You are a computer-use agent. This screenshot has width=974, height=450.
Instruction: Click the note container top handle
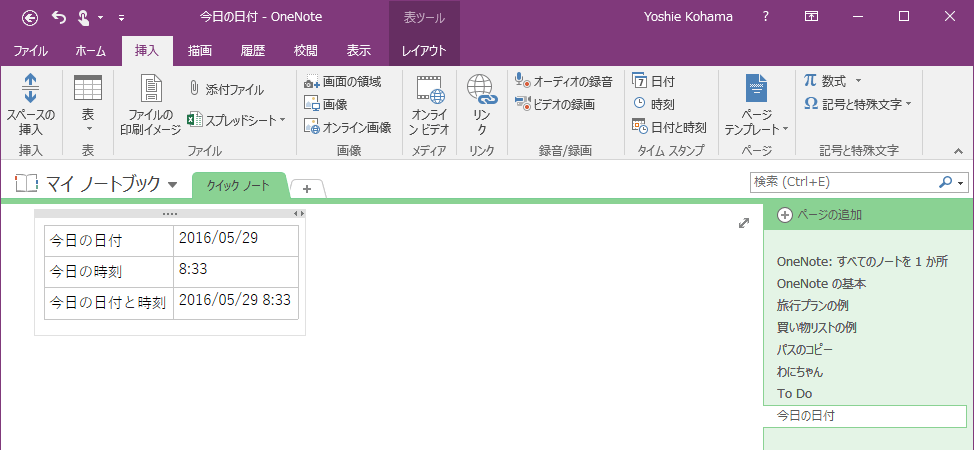click(170, 214)
